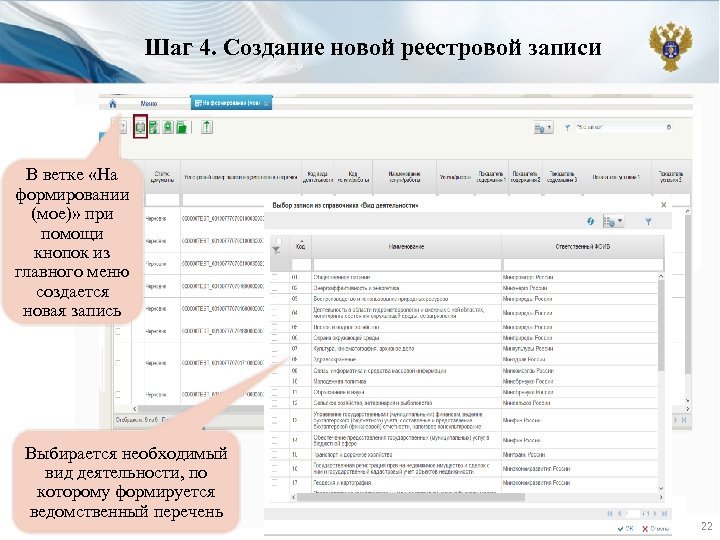
Task: Tick checkbox for code 13 Минфин row
Action: pos(275,420)
